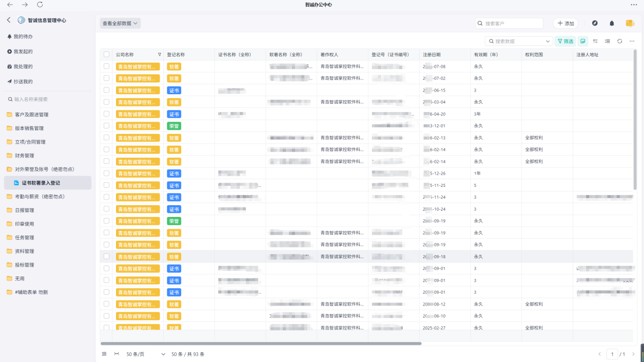The image size is (644, 362).
Task: Go to the next page arrow
Action: [633, 354]
